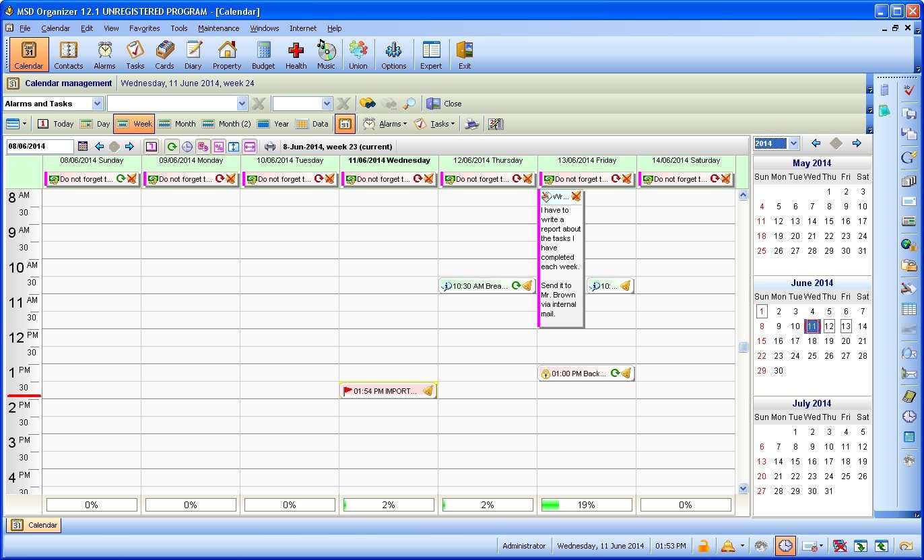Toggle the checklist note button after printer
Viewport: 924px width, 560px height.
click(496, 124)
